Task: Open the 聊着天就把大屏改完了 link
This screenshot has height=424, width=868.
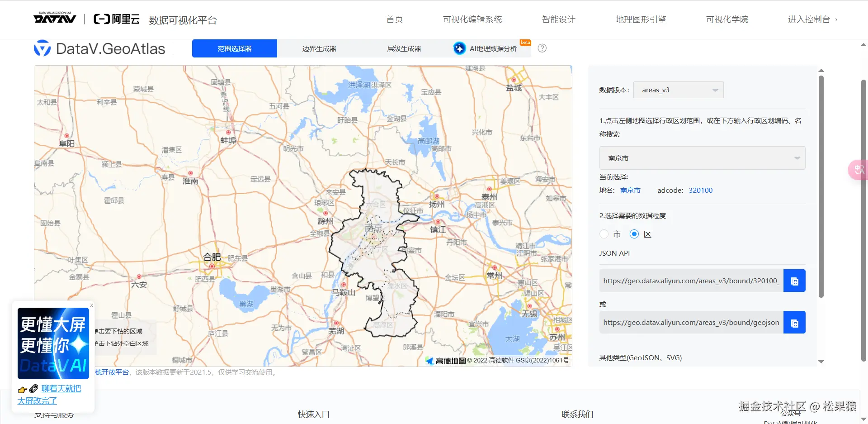Action: [49, 395]
